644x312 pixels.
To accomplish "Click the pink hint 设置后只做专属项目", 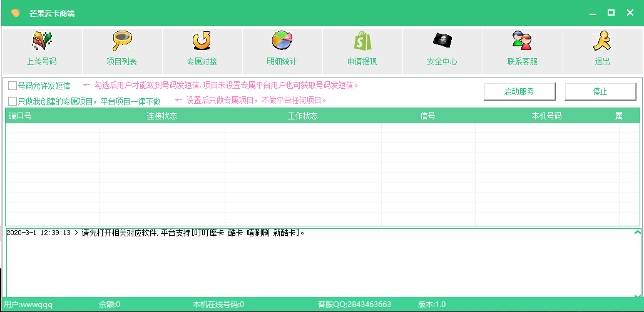I will [252, 100].
